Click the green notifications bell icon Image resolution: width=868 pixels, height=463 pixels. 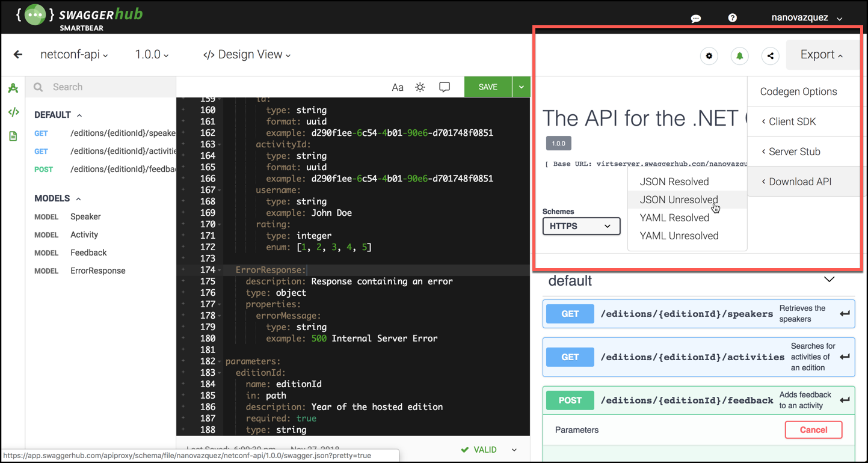click(x=739, y=56)
